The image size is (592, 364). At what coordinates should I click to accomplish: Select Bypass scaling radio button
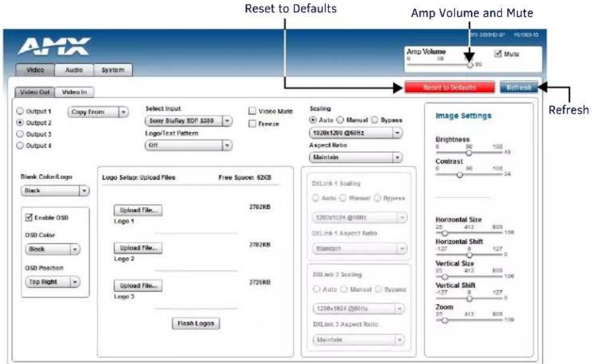point(374,120)
